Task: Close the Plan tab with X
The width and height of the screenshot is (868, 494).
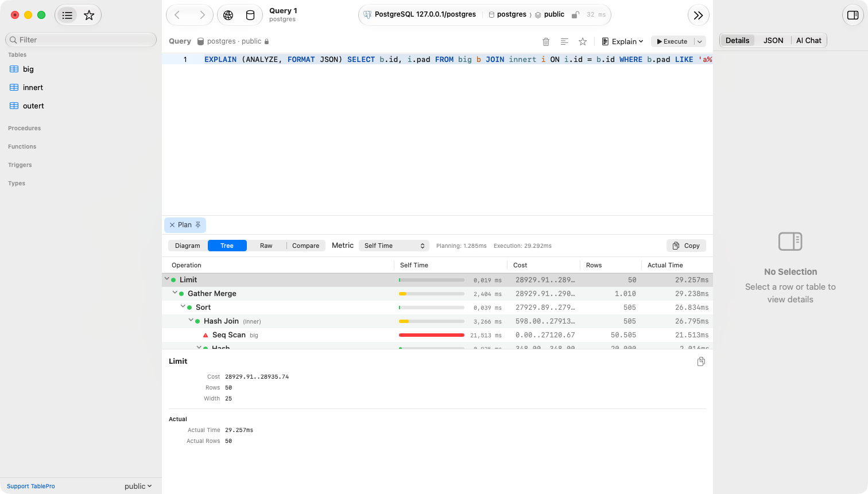Action: point(172,225)
